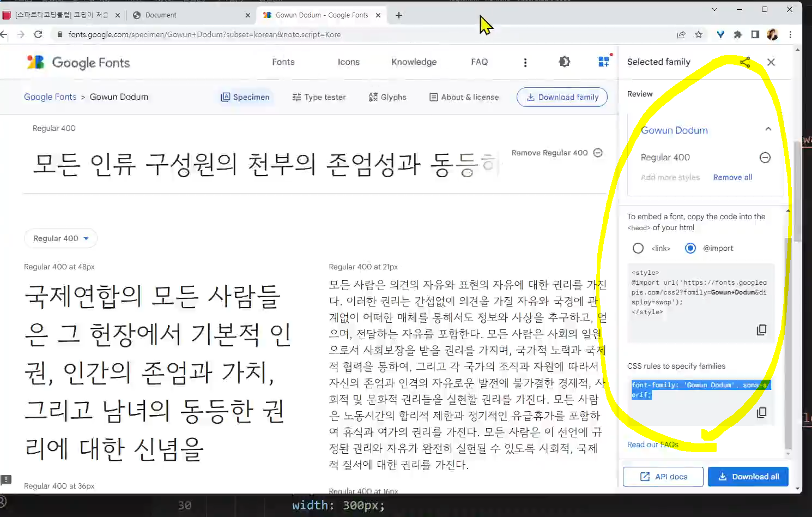Remove Regular 400 via minus icon in panel
The width and height of the screenshot is (812, 517).
pyautogui.click(x=765, y=158)
